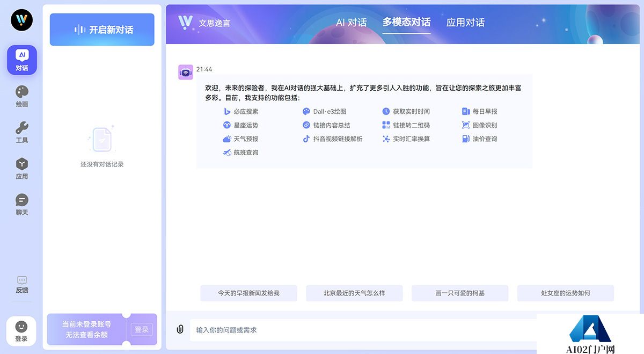Screen dimensions: 644x354
Task: Open the 工具 wrench tools icon
Action: (x=22, y=128)
